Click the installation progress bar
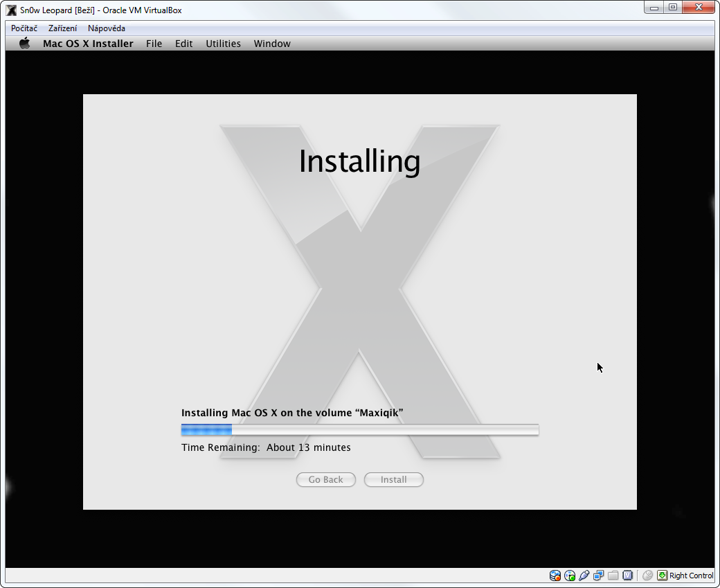 tap(360, 430)
